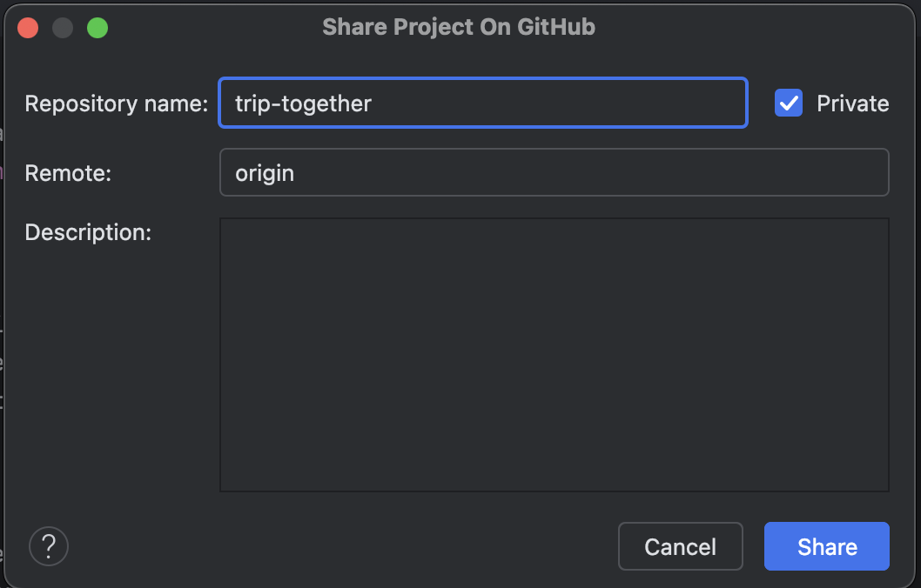Image resolution: width=921 pixels, height=588 pixels.
Task: Uncheck the Private checkbox
Action: click(789, 104)
